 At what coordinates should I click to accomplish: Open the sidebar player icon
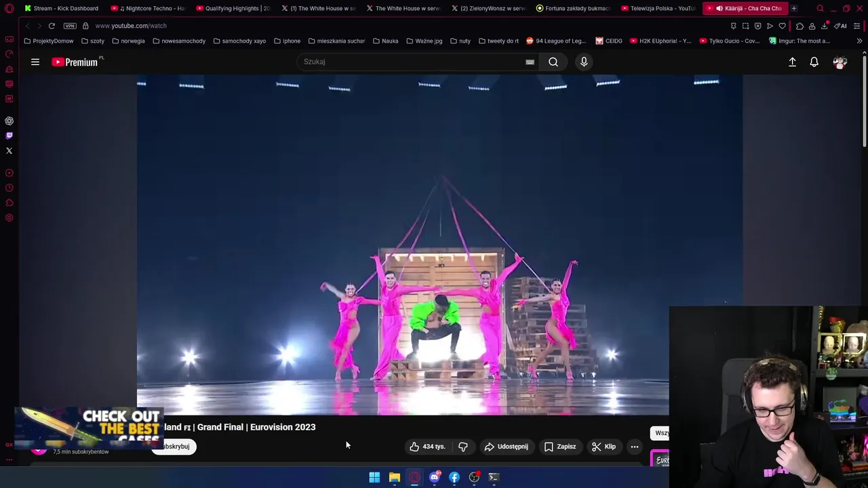[9, 173]
